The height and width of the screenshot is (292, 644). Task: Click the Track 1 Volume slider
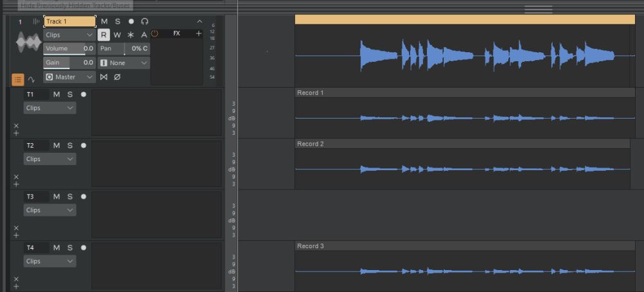coord(70,49)
